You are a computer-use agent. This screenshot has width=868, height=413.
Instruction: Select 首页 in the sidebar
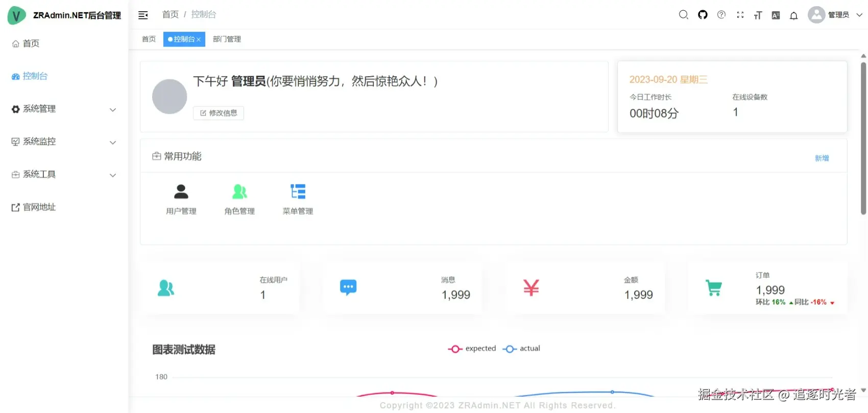(x=64, y=43)
